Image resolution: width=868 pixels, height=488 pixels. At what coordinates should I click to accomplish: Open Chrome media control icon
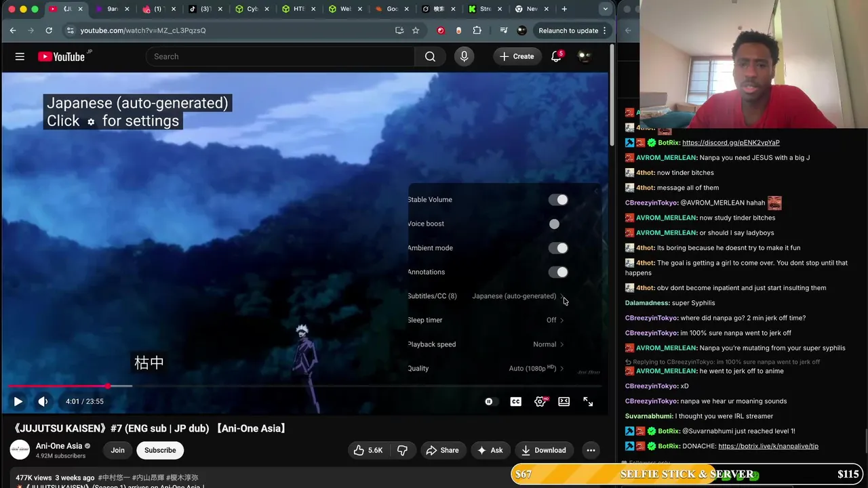coord(503,30)
